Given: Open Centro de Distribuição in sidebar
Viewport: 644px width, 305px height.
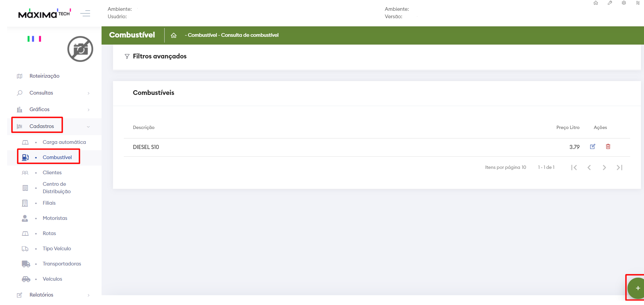Looking at the screenshot, I should click(57, 188).
